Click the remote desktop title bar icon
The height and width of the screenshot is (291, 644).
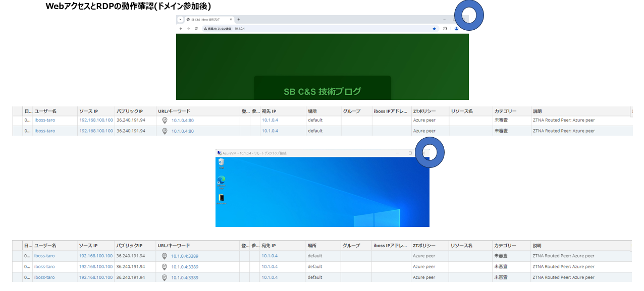click(x=219, y=153)
